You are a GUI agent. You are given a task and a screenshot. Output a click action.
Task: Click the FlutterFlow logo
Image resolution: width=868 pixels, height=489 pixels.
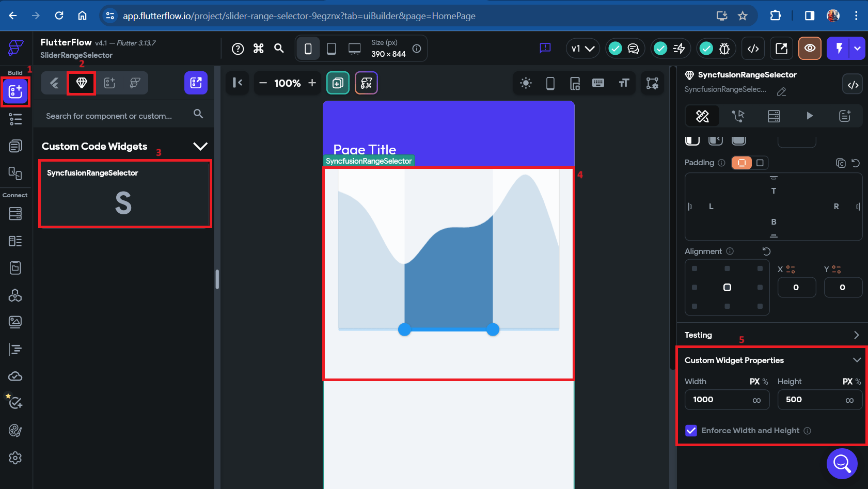(x=15, y=48)
